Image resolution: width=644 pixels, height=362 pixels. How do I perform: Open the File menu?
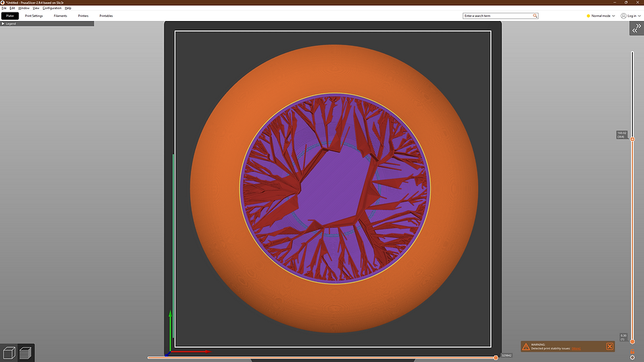coord(4,8)
